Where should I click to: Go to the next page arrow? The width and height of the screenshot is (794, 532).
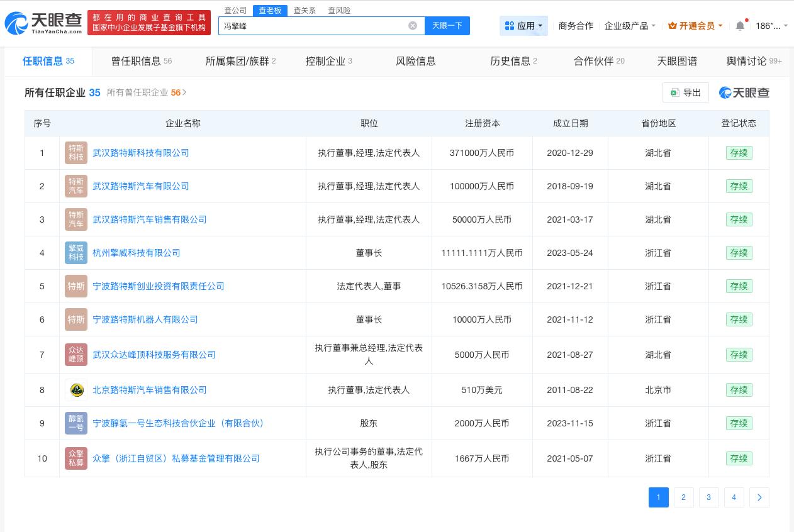759,497
